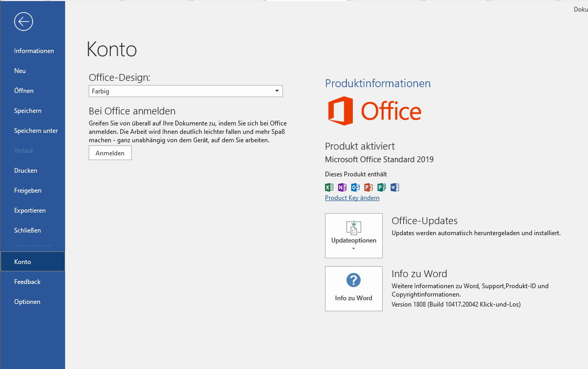Click the large Office logo
The width and height of the screenshot is (588, 369).
(x=375, y=111)
